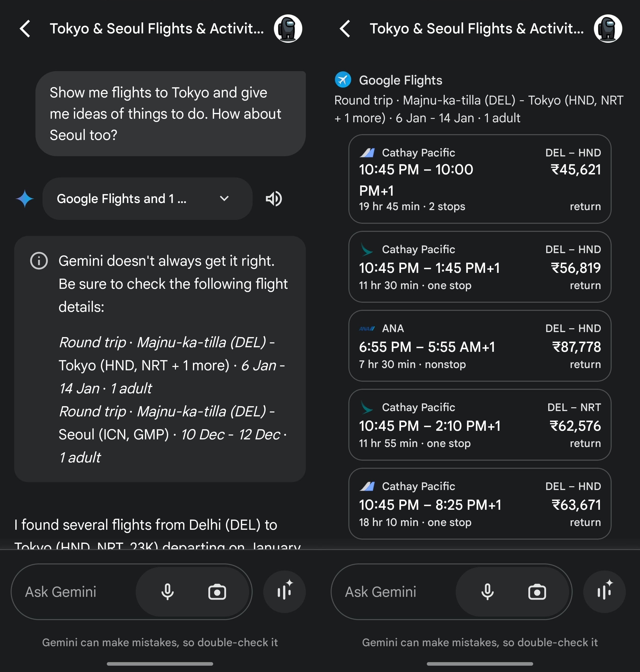Open profile avatar in right panel
Image resolution: width=640 pixels, height=672 pixels.
coord(608,29)
